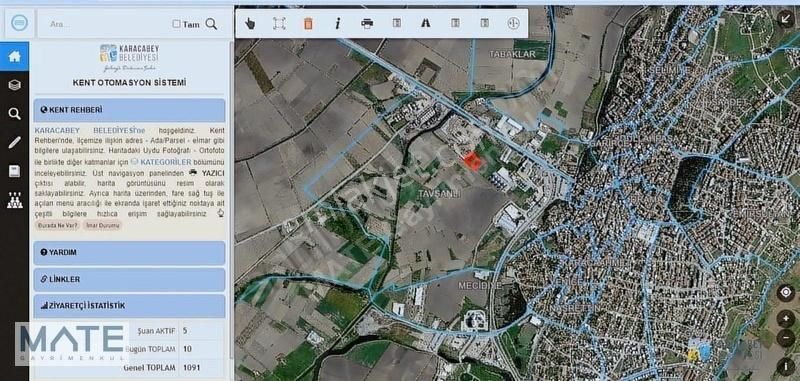Expand the YARDIM section
Image resolution: width=800 pixels, height=381 pixels.
click(129, 253)
